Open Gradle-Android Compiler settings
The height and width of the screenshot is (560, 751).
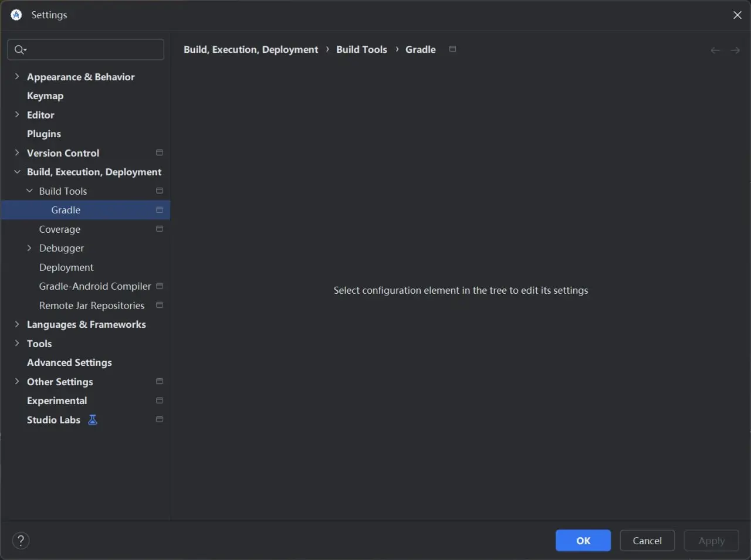point(95,286)
